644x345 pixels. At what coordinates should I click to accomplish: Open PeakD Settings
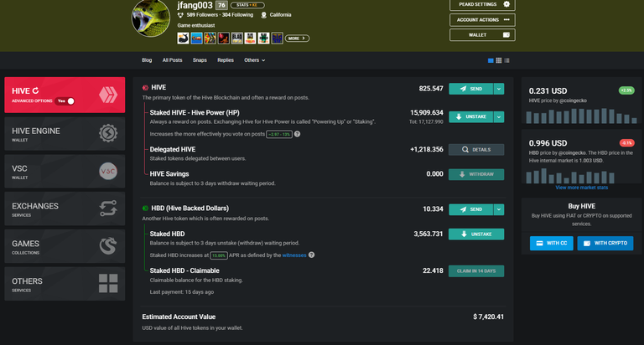pos(482,4)
